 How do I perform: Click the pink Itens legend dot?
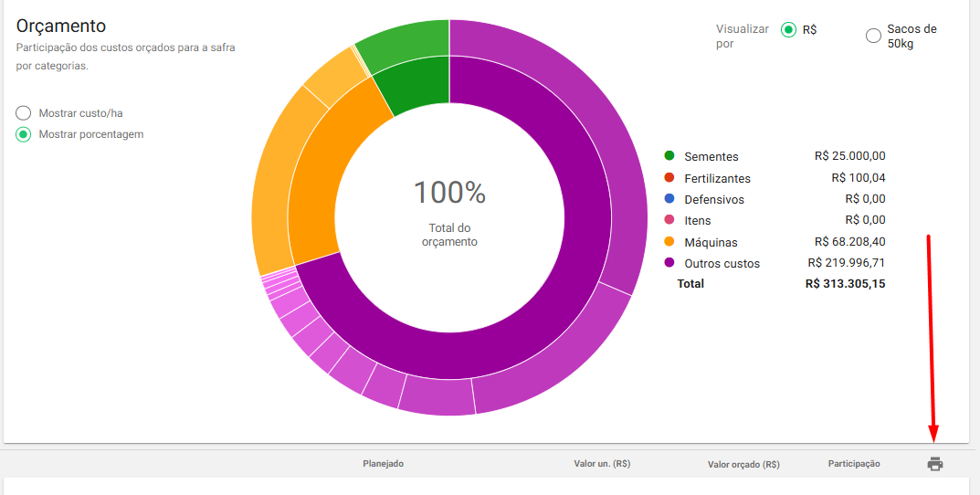point(669,220)
